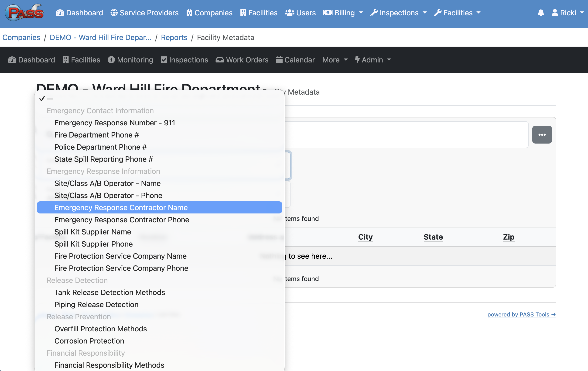Expand the Ricki user menu
The height and width of the screenshot is (371, 588).
567,13
